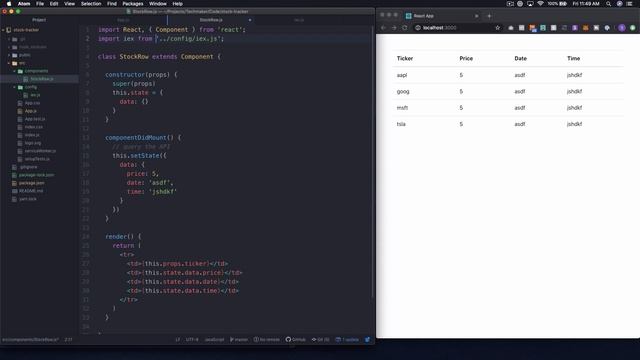The image size is (640, 360).
Task: Click the purple profile avatar in browser
Action: coord(622,28)
